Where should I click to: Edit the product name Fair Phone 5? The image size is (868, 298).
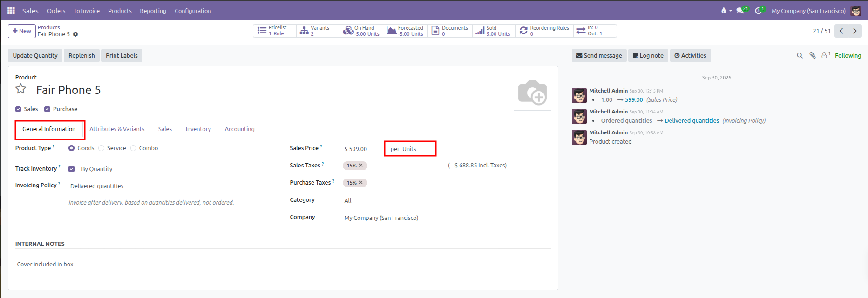[x=68, y=90]
